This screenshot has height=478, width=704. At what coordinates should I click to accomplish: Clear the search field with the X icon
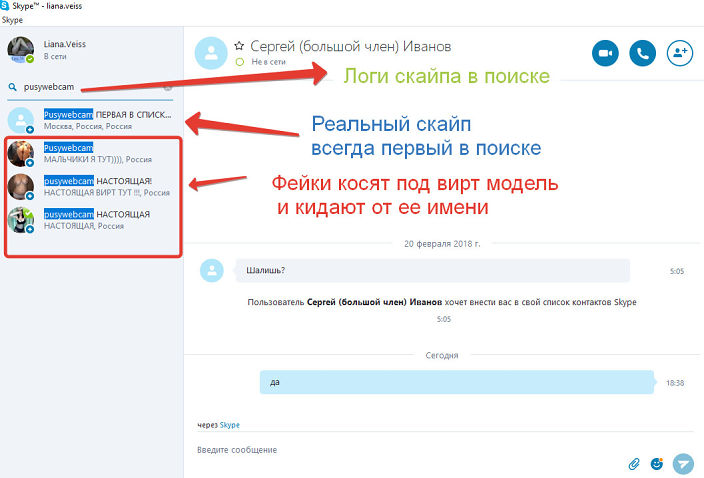pyautogui.click(x=167, y=88)
